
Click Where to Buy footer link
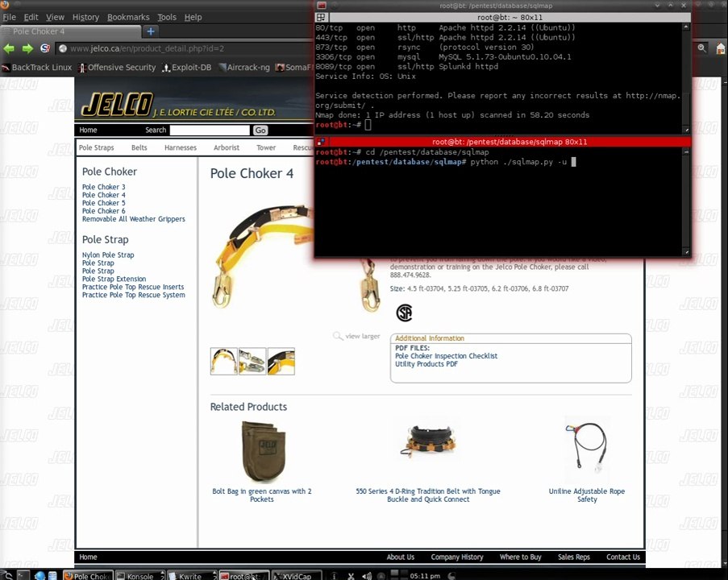pos(520,557)
